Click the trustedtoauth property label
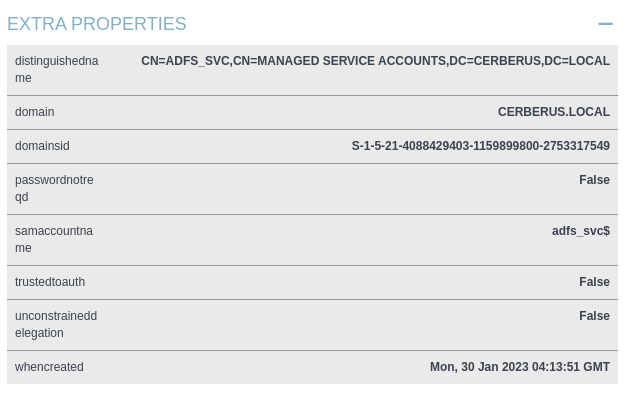 click(50, 282)
